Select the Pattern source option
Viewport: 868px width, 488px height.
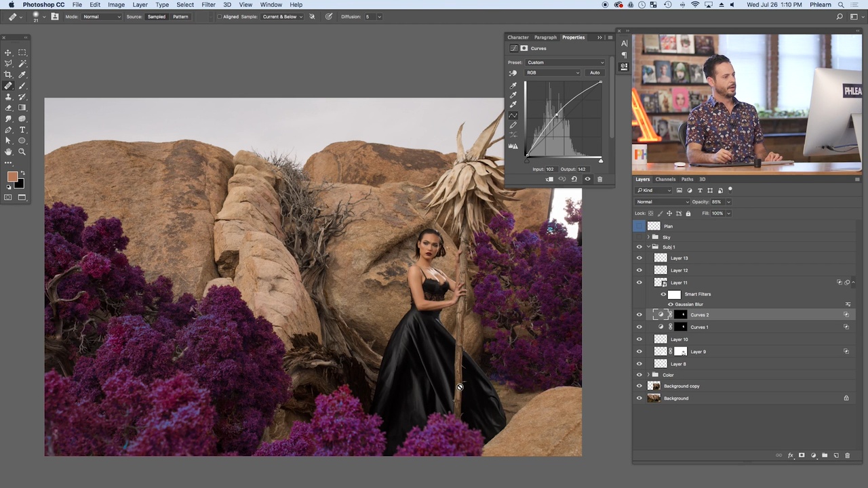(x=180, y=17)
